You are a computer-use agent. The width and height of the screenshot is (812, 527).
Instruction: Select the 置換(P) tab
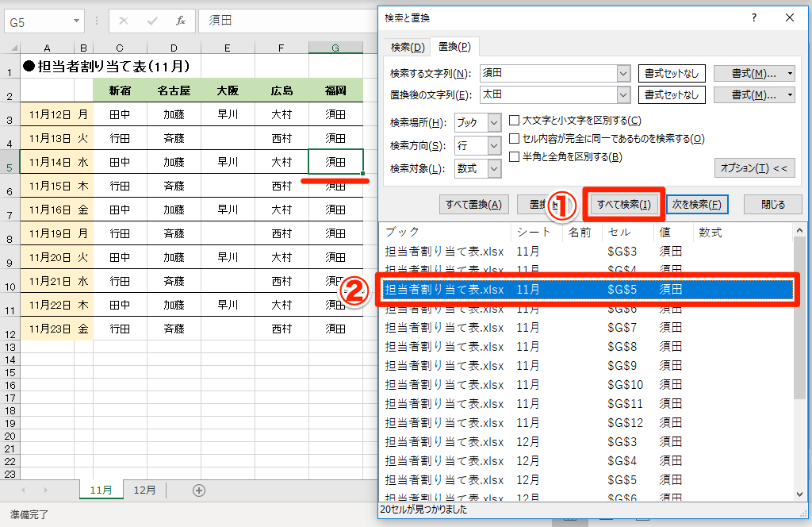coord(454,47)
